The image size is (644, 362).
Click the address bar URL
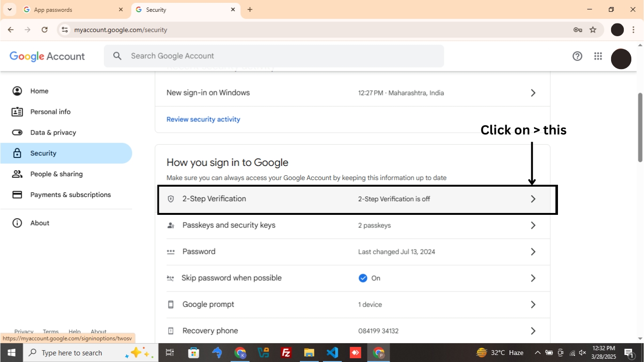point(121,30)
